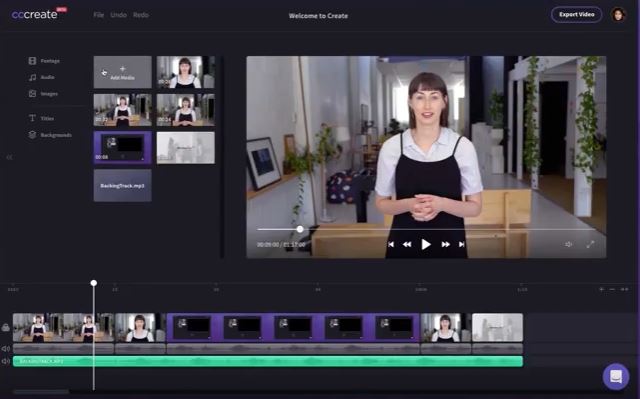Image resolution: width=640 pixels, height=399 pixels.
Task: Fast forward the video preview
Action: click(445, 244)
